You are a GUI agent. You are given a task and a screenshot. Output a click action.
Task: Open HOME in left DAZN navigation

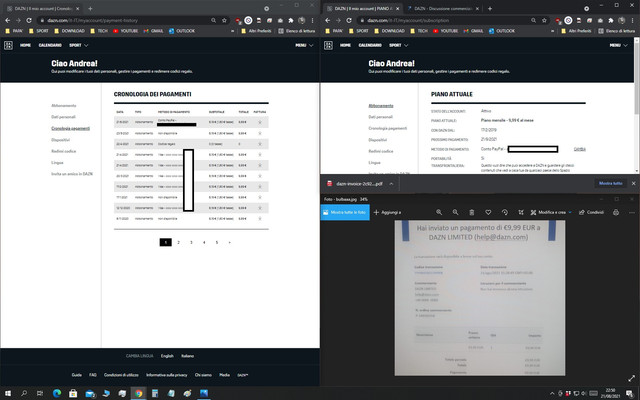point(25,45)
